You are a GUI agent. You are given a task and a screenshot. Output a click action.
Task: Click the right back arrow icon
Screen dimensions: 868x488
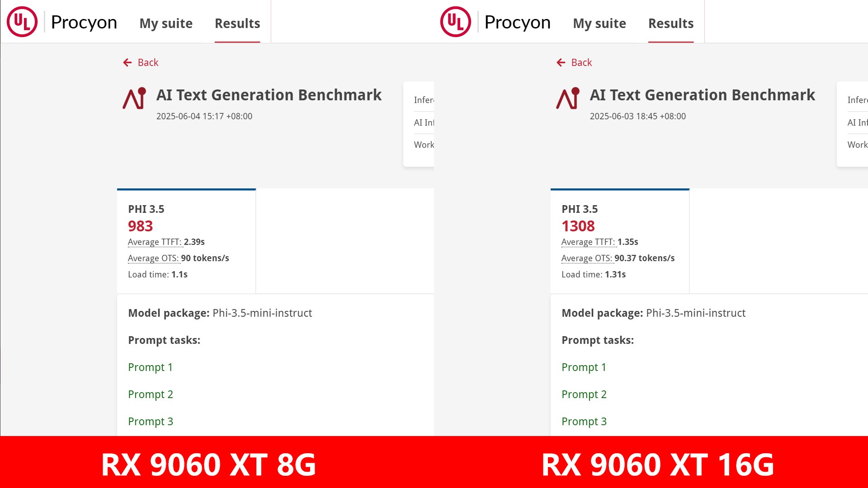click(x=561, y=62)
